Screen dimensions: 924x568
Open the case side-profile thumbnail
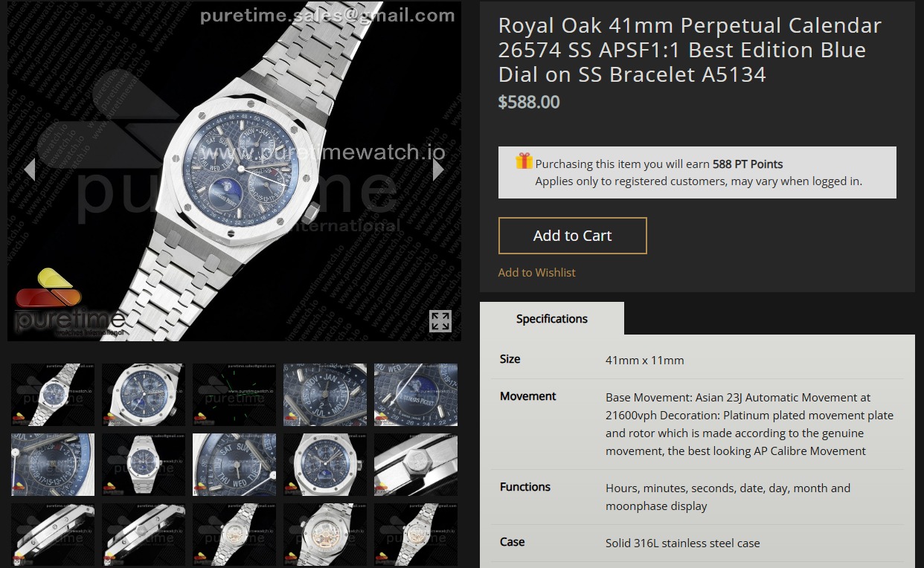tap(52, 534)
